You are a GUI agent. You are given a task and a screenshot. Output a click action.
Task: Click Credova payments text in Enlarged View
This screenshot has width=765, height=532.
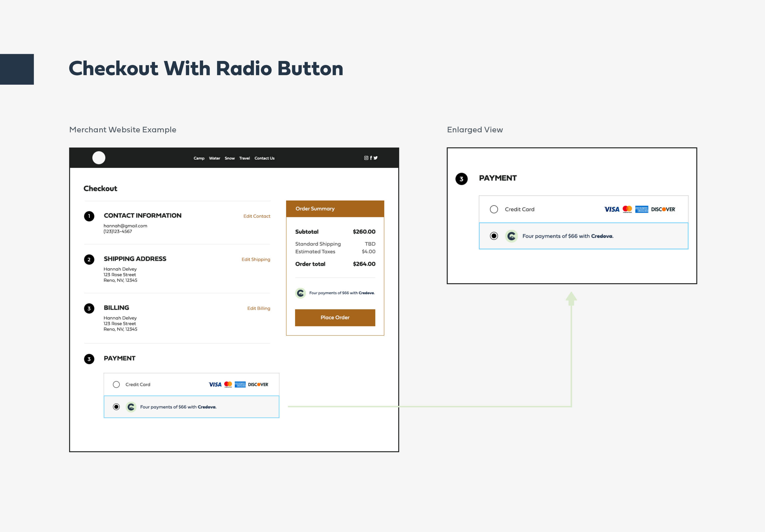pyautogui.click(x=568, y=236)
